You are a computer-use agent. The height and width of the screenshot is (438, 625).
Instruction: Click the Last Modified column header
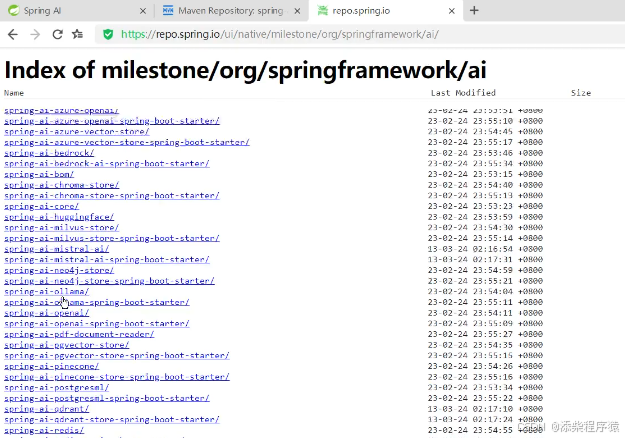pyautogui.click(x=463, y=93)
